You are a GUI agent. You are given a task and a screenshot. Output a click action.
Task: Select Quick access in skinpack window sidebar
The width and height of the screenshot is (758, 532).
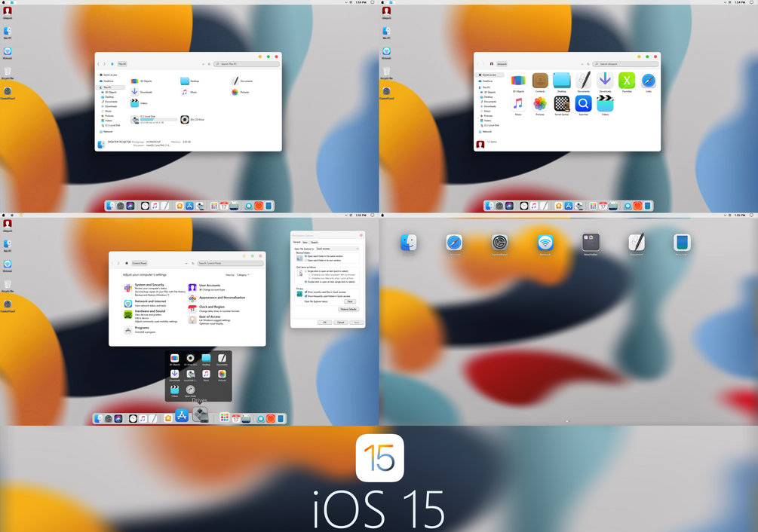488,75
